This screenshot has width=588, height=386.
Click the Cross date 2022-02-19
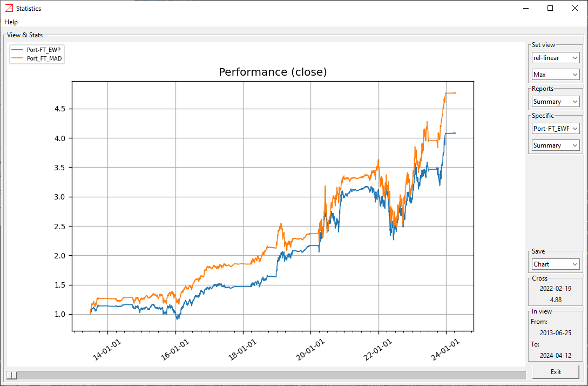556,288
